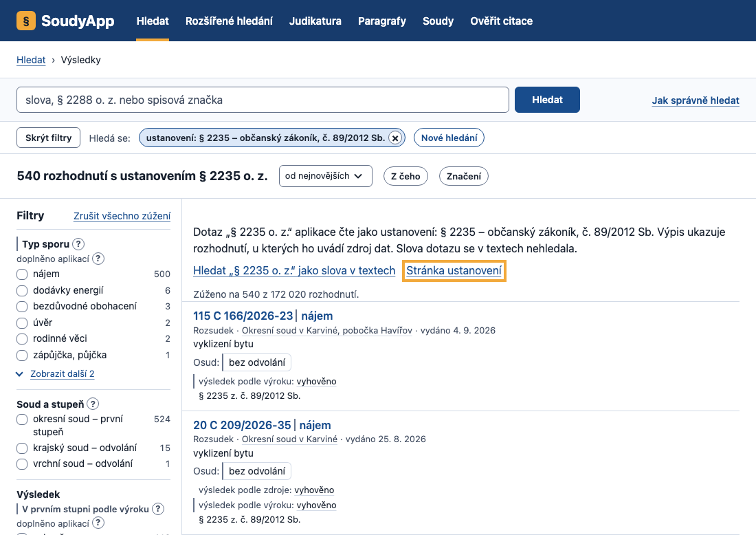This screenshot has width=756, height=535.
Task: Open decision 20 C 209/2026-35
Action: 242,425
